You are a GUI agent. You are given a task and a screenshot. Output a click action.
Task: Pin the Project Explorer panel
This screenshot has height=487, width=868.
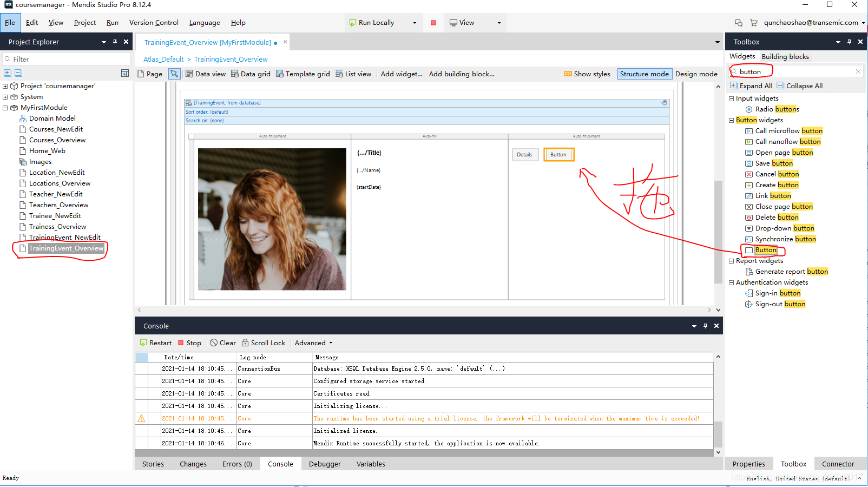115,42
